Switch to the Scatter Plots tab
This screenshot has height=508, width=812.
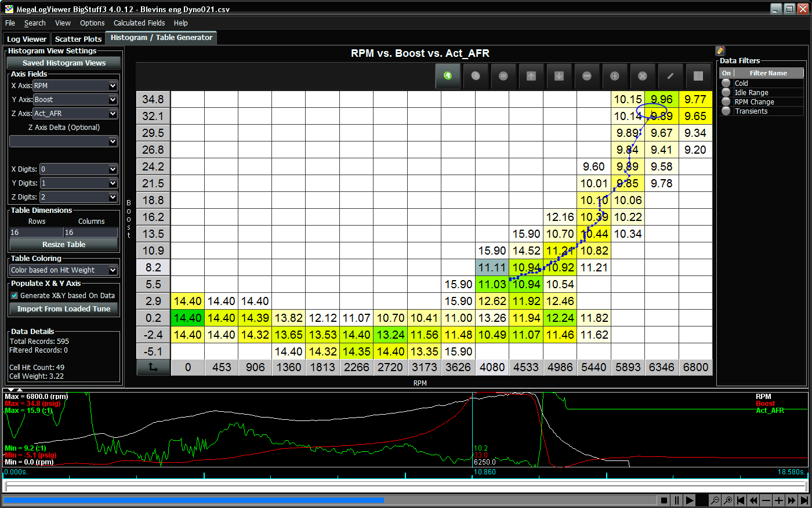[x=78, y=39]
